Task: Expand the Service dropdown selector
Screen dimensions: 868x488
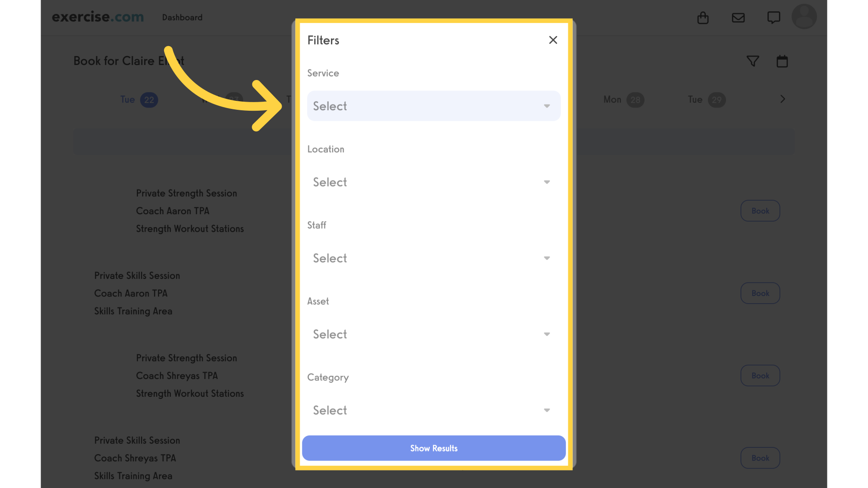Action: pos(434,106)
